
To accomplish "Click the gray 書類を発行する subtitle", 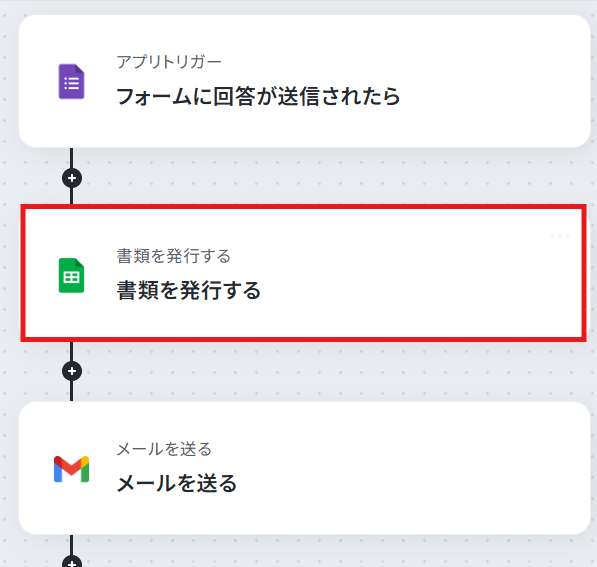I will click(x=174, y=256).
